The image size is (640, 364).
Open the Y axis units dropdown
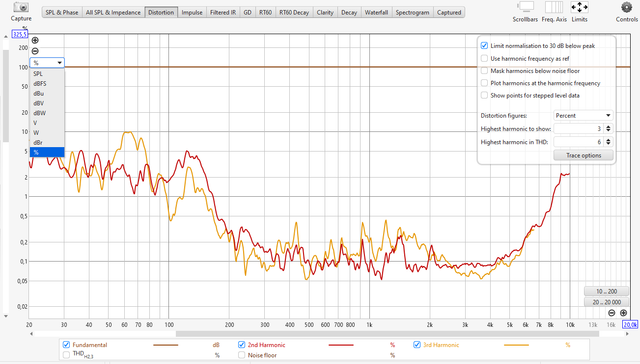47,63
